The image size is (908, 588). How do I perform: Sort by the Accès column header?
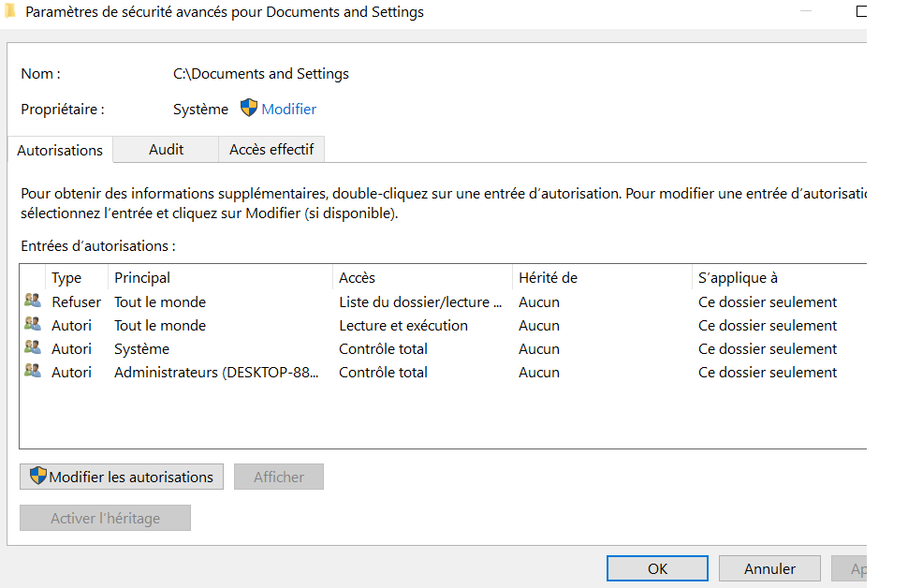pyautogui.click(x=357, y=278)
